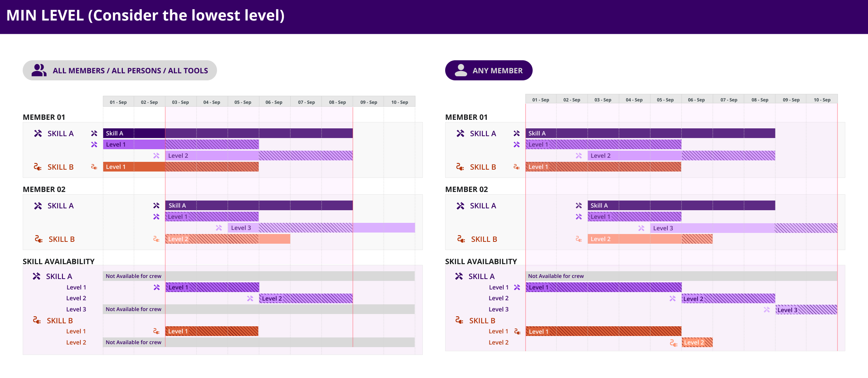
Task: Select the plug icon beside SKILL B Level 1 availability
Action: (156, 331)
